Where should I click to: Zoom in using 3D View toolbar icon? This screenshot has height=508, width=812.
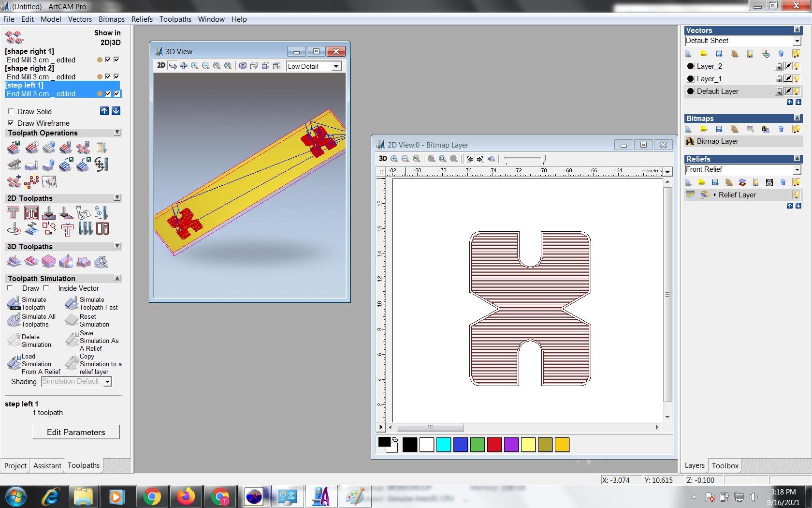pos(195,66)
